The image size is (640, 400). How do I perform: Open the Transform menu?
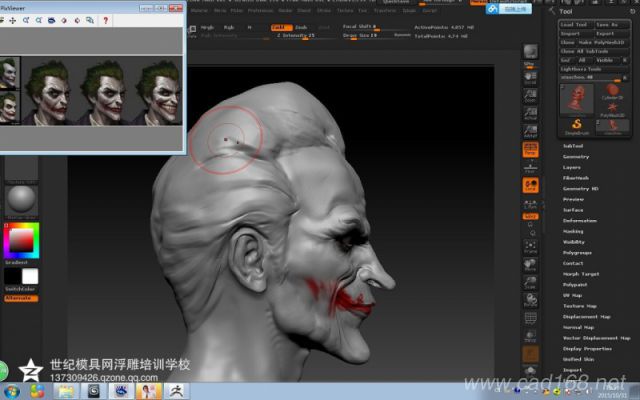click(x=385, y=11)
